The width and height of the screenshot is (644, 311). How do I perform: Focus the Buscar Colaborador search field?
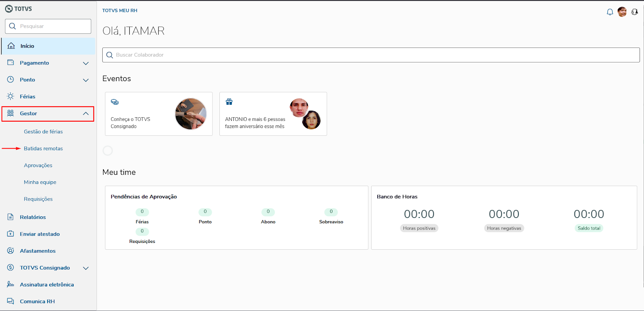click(x=371, y=55)
